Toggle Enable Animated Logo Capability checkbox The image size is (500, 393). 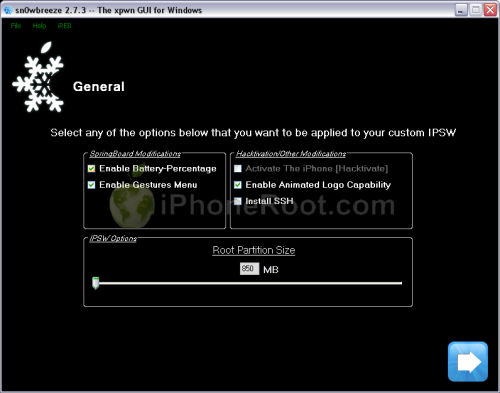click(238, 185)
